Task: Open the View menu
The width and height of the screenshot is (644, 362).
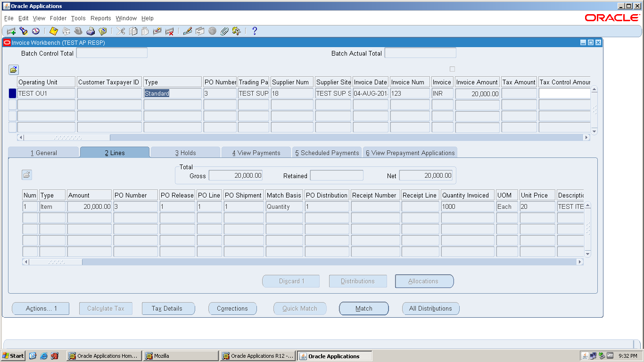Action: tap(39, 18)
